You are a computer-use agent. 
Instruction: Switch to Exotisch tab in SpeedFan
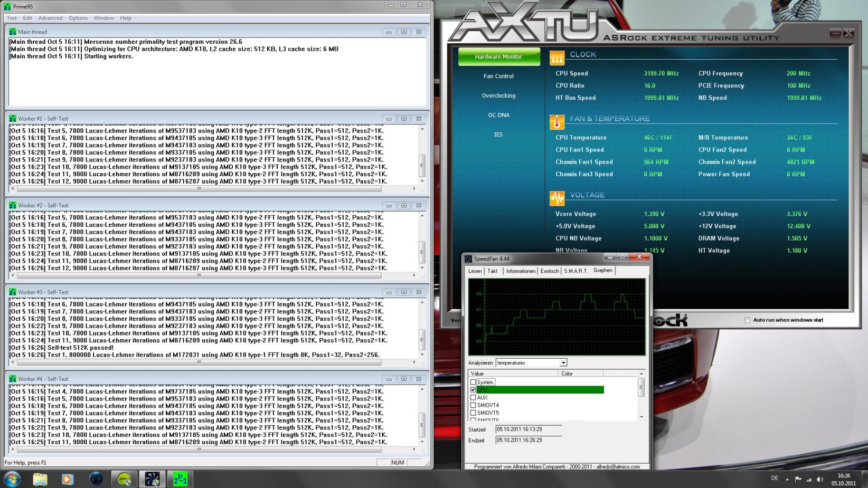[x=550, y=271]
